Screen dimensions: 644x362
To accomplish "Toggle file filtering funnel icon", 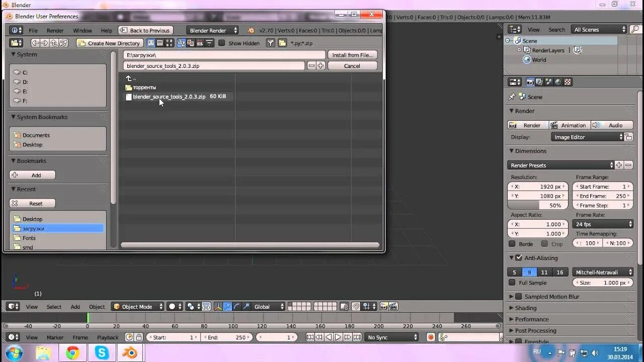I will (x=271, y=43).
